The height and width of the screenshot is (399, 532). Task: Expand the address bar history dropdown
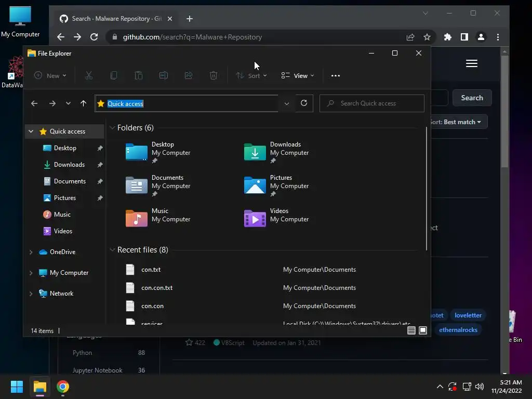pyautogui.click(x=287, y=103)
